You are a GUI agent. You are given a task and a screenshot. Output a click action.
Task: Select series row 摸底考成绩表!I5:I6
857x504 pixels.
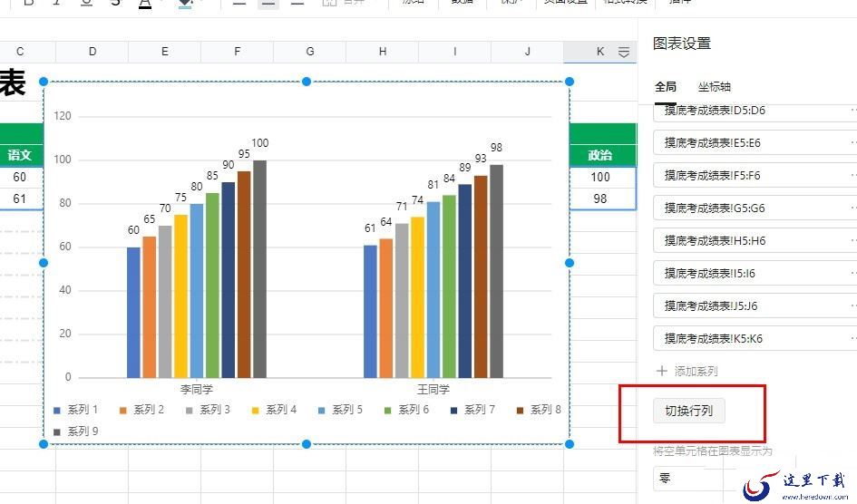point(755,273)
